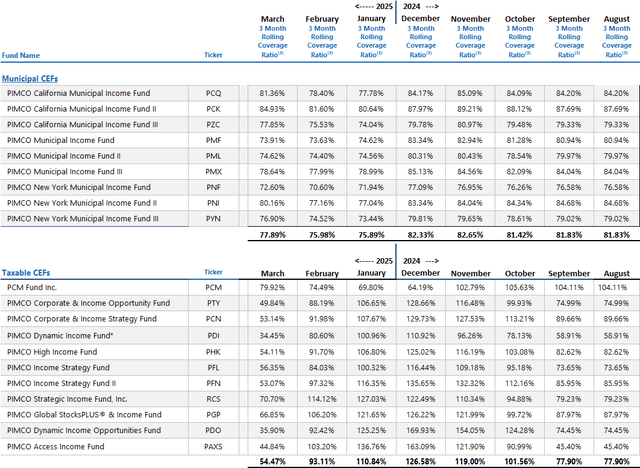Select PCN January value 107.67%
Viewport: 640px width, 468px height.
[x=371, y=319]
